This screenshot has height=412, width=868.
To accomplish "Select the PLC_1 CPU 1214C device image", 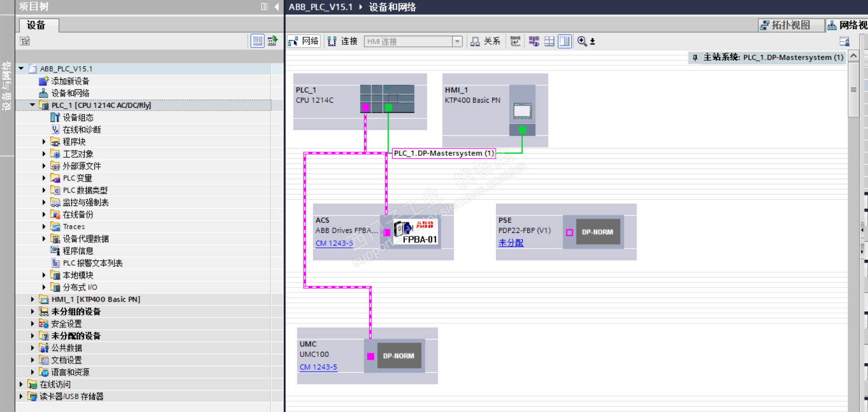I will coord(387,99).
